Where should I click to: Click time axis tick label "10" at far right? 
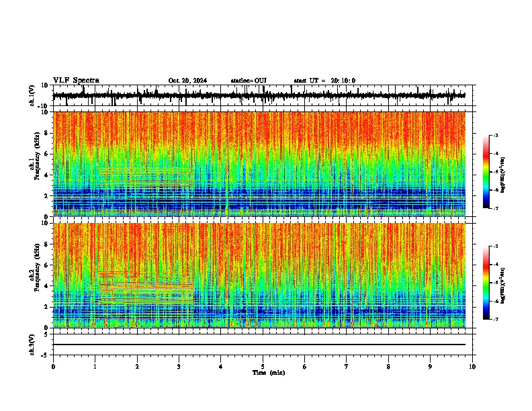tap(472, 367)
